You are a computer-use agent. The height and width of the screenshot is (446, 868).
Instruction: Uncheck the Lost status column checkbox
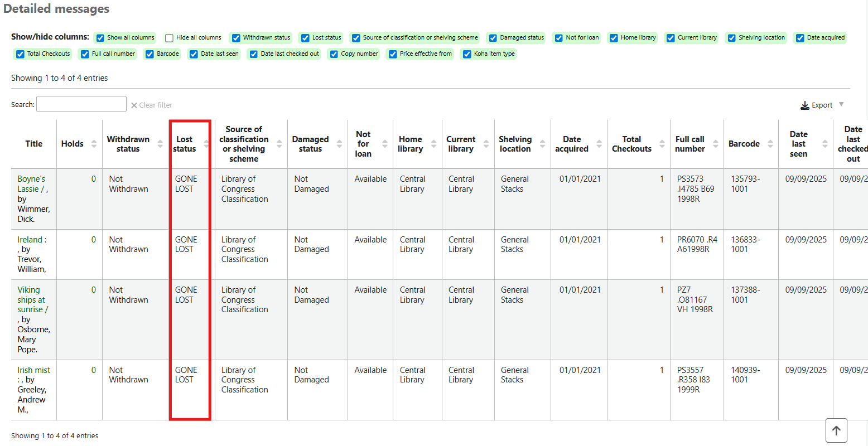(x=305, y=38)
